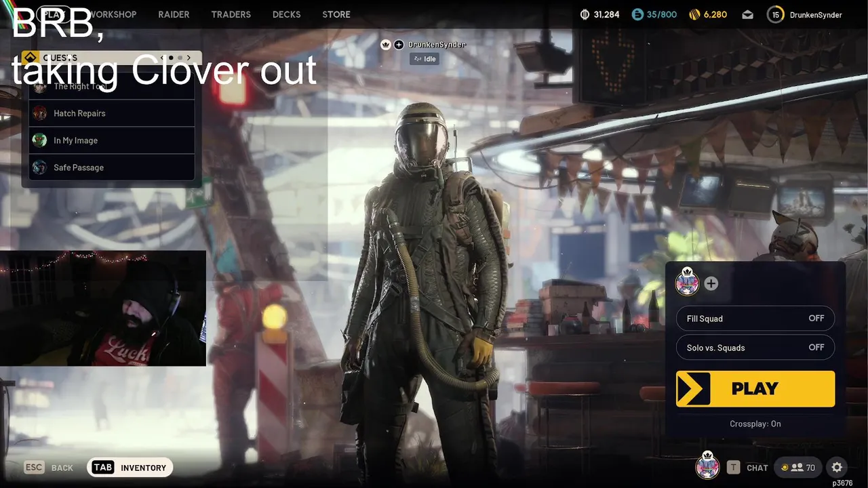The width and height of the screenshot is (868, 488).
Task: Click the squad leader avatar in play panel
Action: [687, 282]
